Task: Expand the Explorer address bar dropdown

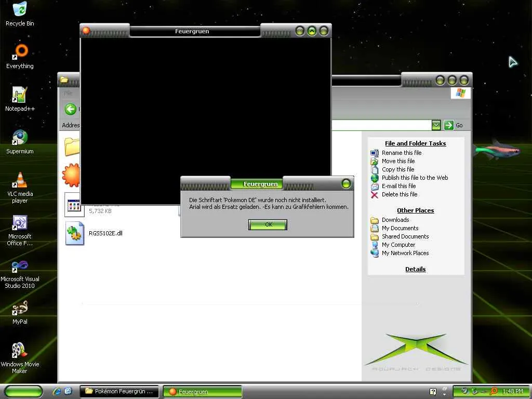Action: click(436, 125)
